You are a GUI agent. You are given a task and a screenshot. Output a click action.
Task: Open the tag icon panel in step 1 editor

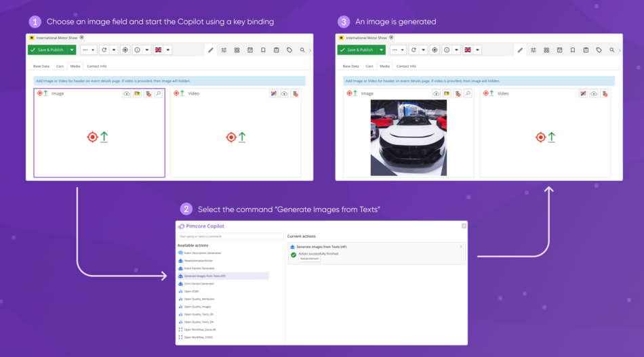[x=289, y=50]
